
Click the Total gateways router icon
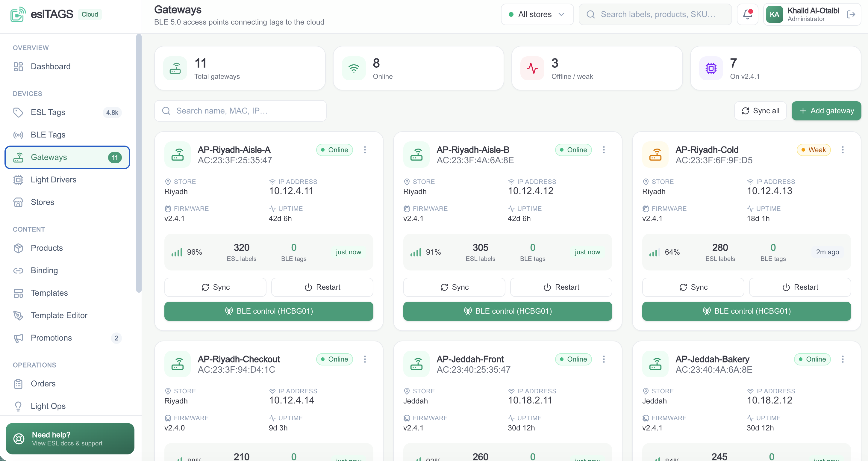pyautogui.click(x=175, y=68)
